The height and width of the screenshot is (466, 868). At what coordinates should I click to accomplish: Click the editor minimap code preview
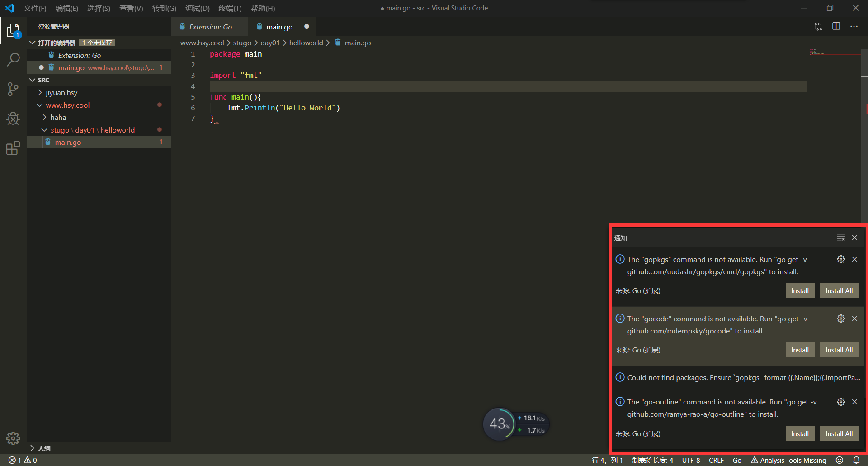(835, 52)
